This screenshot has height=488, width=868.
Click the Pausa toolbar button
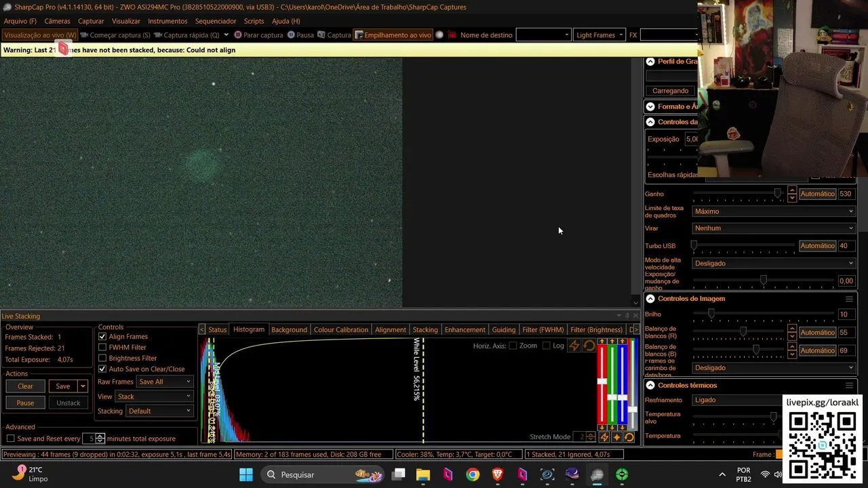[300, 35]
